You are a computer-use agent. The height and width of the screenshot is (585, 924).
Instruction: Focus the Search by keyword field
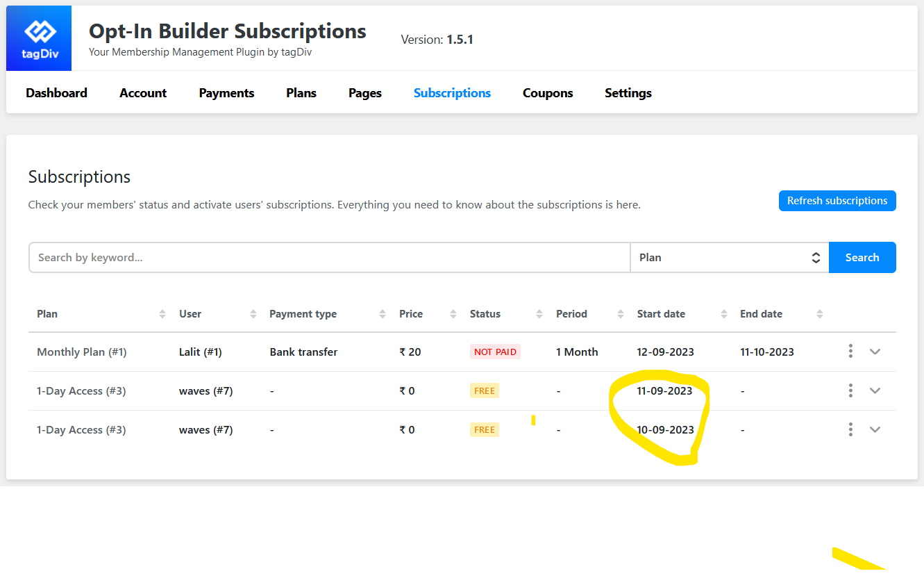coord(329,258)
